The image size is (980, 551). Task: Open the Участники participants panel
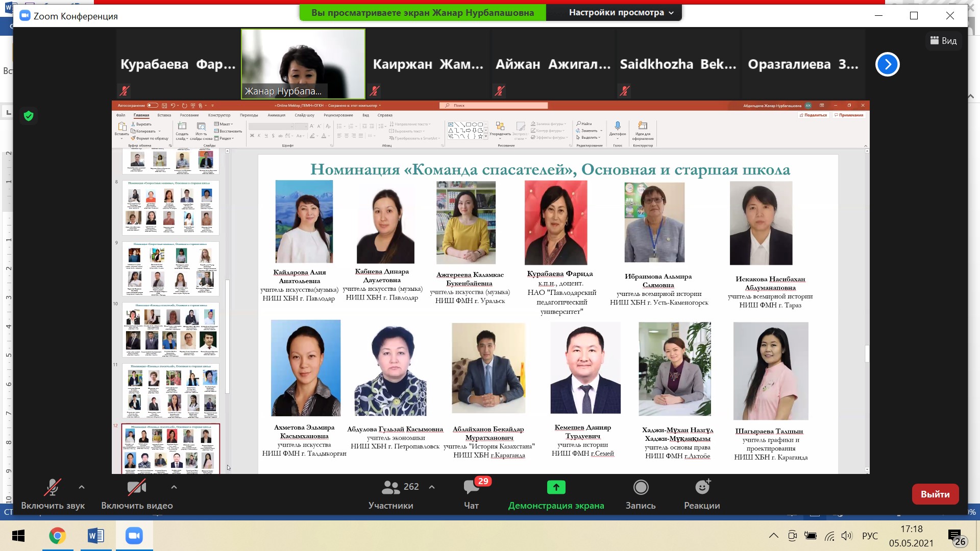[x=391, y=494]
